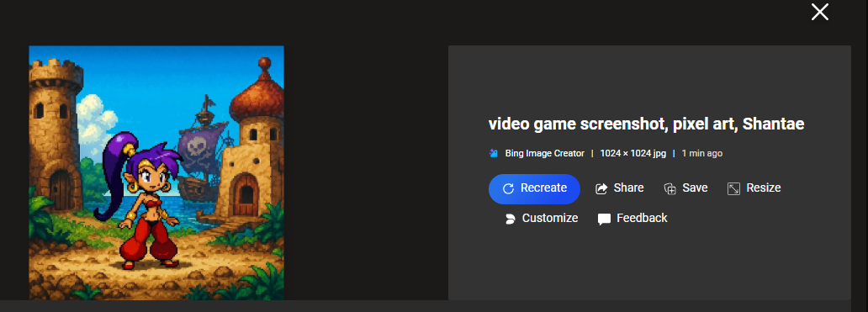Click the '1 min ago' timestamp
Viewport: 868px width, 312px height.
click(x=702, y=153)
